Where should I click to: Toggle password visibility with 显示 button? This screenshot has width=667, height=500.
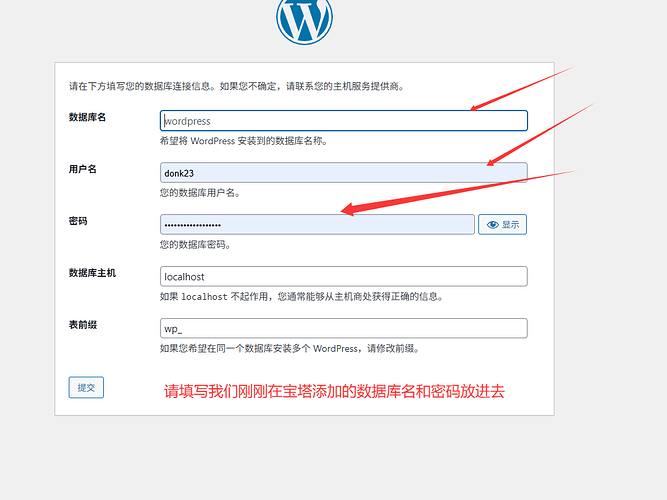click(x=502, y=224)
